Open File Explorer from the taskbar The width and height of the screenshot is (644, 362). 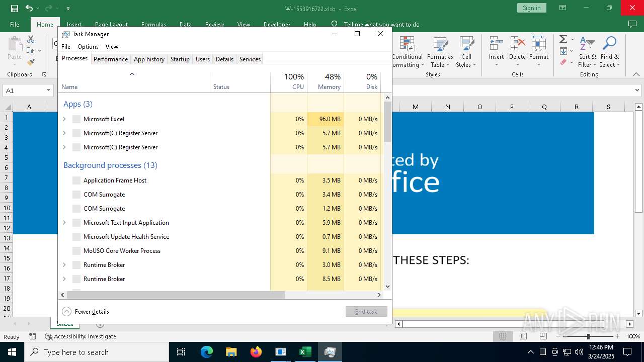(x=231, y=352)
